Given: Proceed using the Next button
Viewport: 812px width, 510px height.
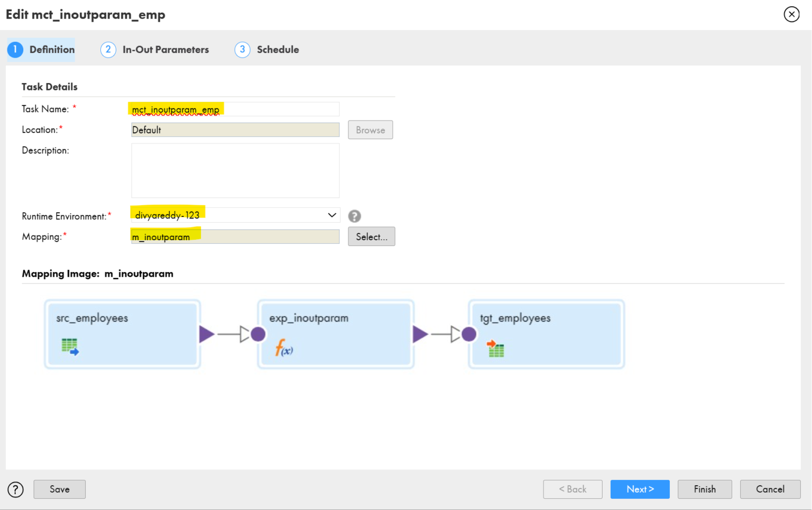Looking at the screenshot, I should pyautogui.click(x=640, y=489).
